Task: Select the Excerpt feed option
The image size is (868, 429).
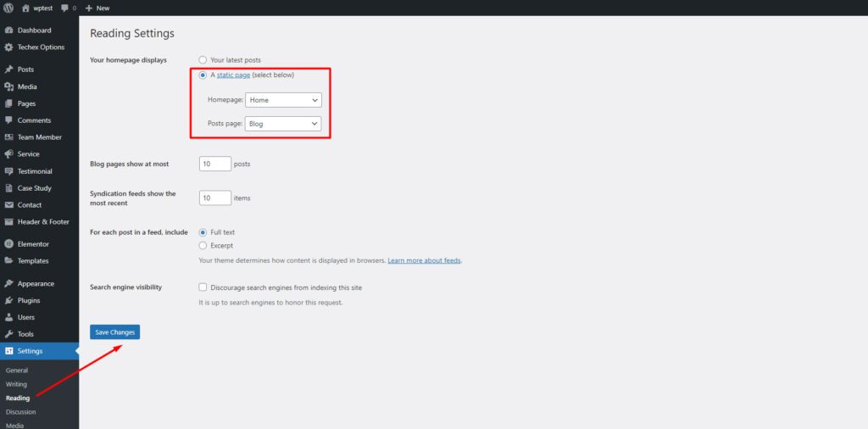Action: pyautogui.click(x=203, y=246)
